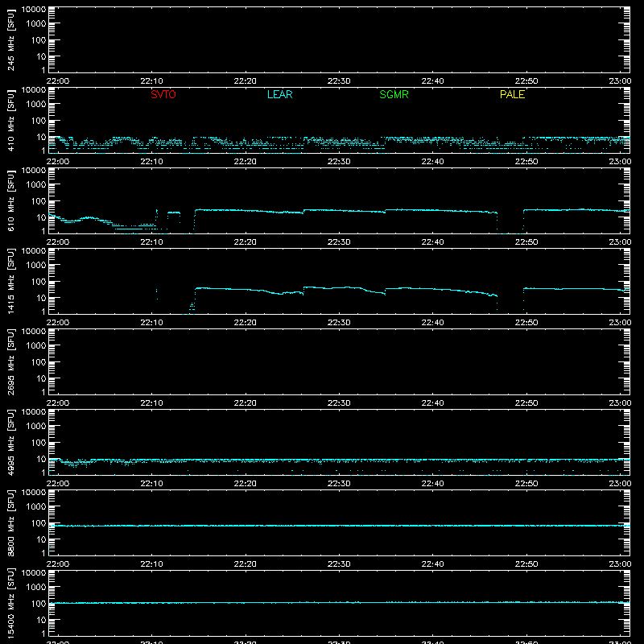Viewport: 644px width, 644px height.
Task: Click the red SVTO station label
Action: [163, 94]
